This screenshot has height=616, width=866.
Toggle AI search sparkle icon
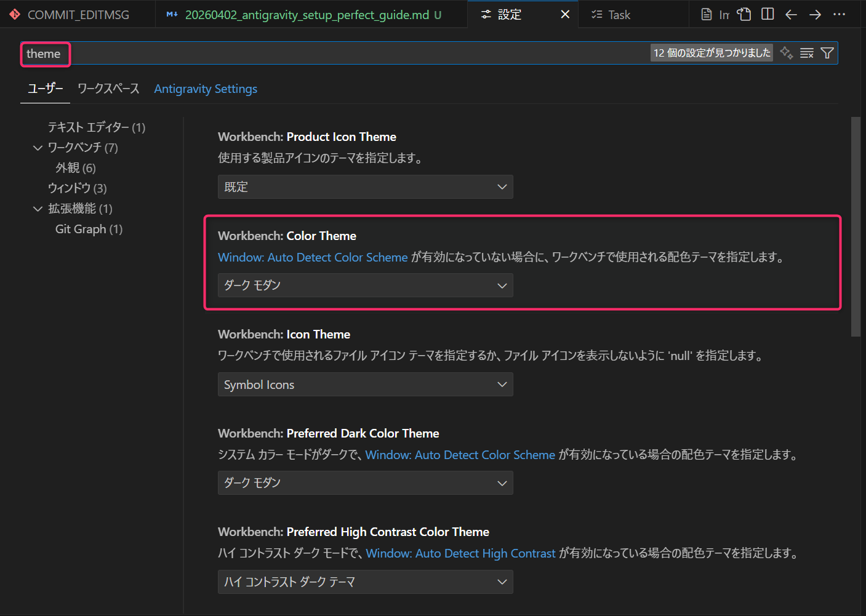[x=786, y=53]
